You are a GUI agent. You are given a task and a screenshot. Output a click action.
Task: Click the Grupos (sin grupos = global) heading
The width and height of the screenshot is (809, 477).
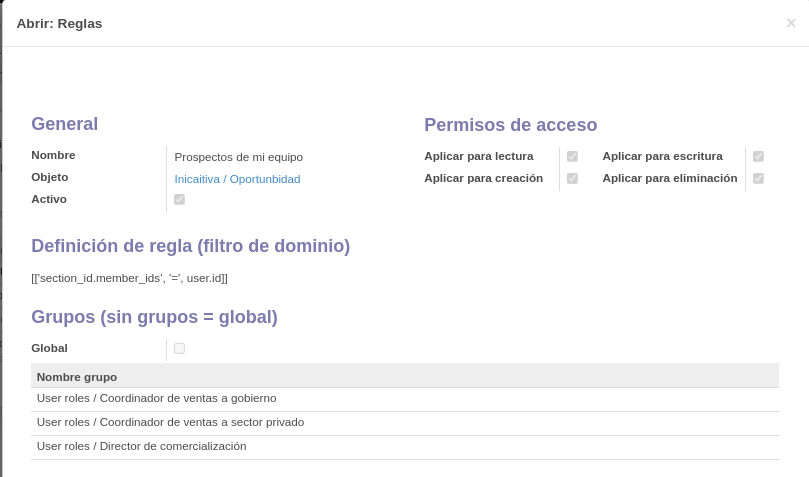point(154,317)
